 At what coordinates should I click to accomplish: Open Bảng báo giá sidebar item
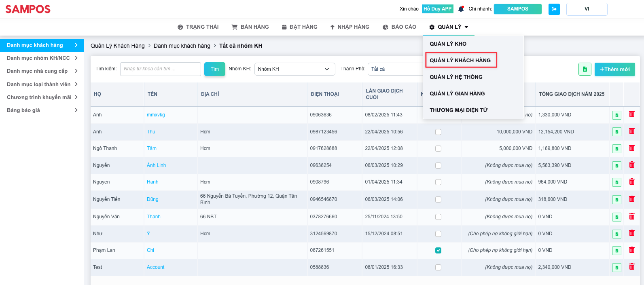(42, 110)
